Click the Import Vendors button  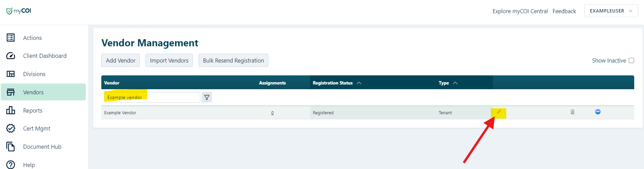pyautogui.click(x=169, y=61)
